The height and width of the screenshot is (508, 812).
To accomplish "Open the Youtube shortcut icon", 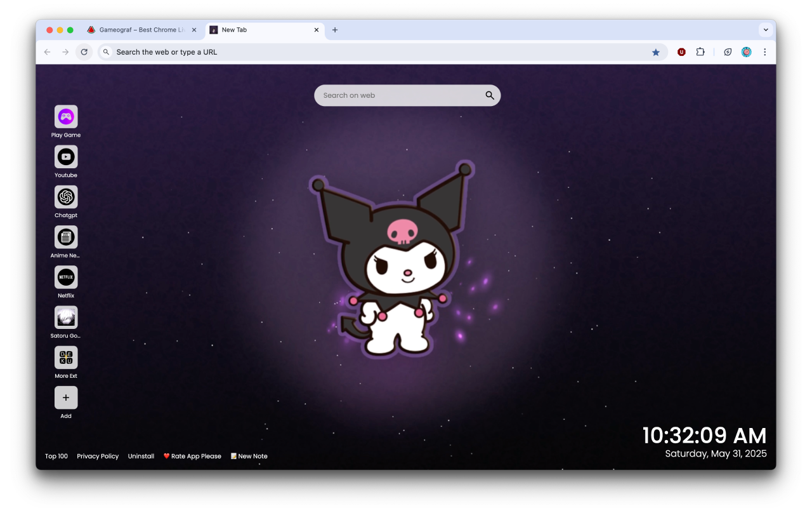I will click(x=66, y=157).
